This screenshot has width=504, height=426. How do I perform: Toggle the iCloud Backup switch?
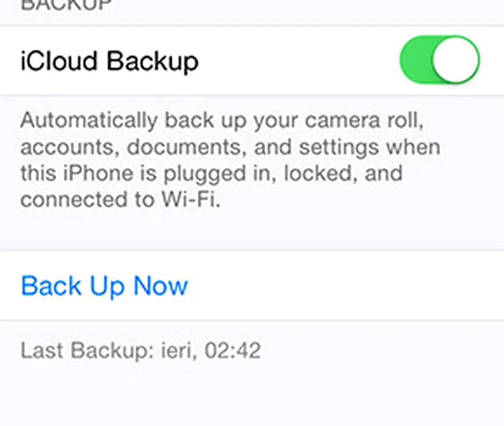click(x=439, y=60)
